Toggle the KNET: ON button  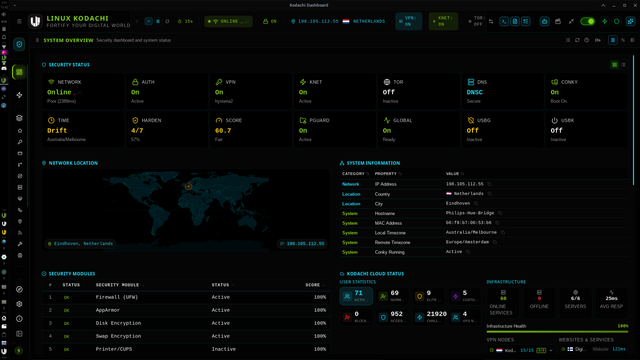[443, 21]
